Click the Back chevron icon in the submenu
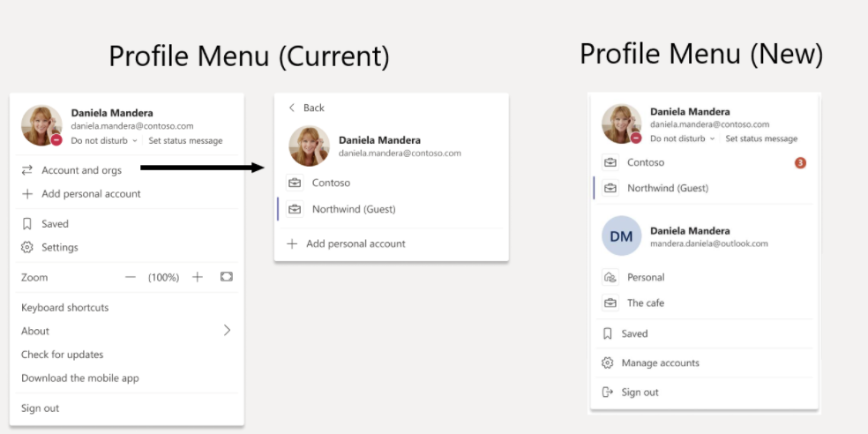The height and width of the screenshot is (434, 868). point(292,108)
